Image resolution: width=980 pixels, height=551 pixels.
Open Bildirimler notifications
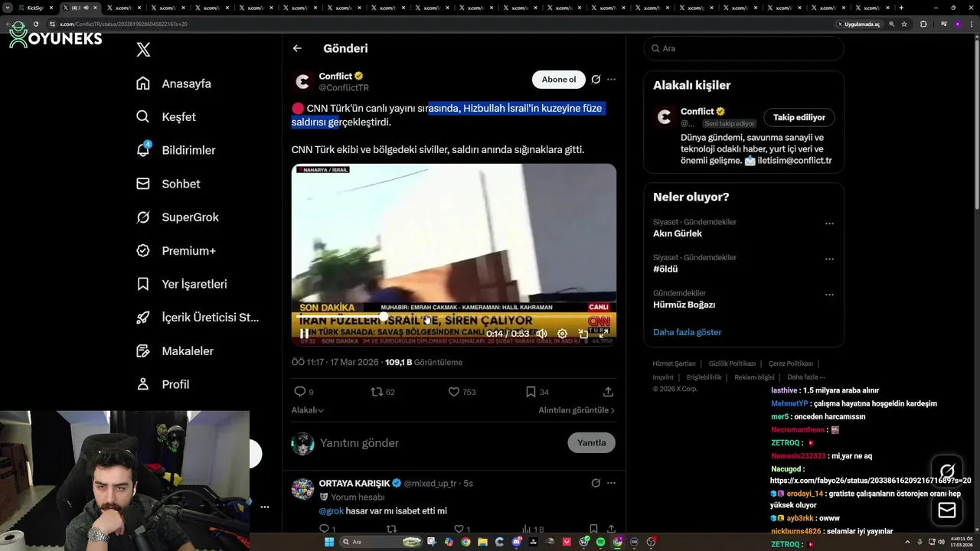pos(175,150)
